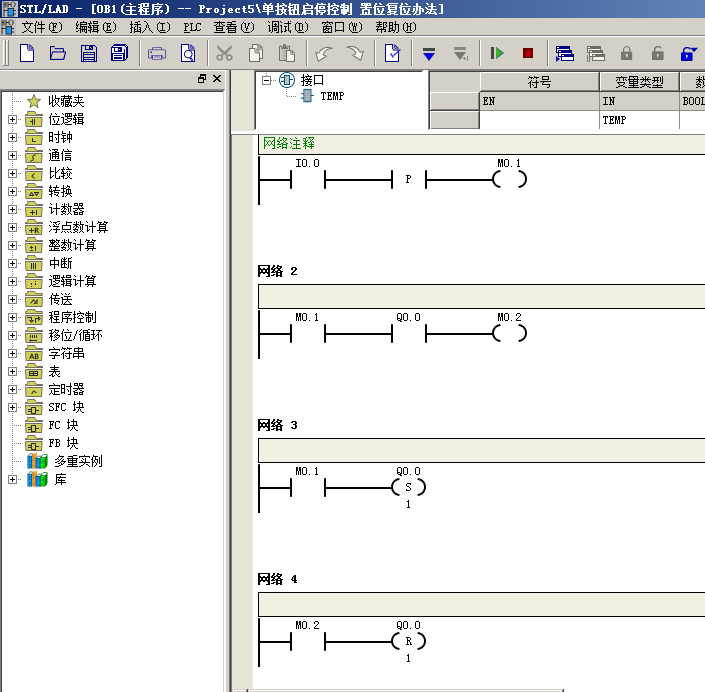Select FB 块 tree item
This screenshot has width=705, height=692.
[63, 443]
